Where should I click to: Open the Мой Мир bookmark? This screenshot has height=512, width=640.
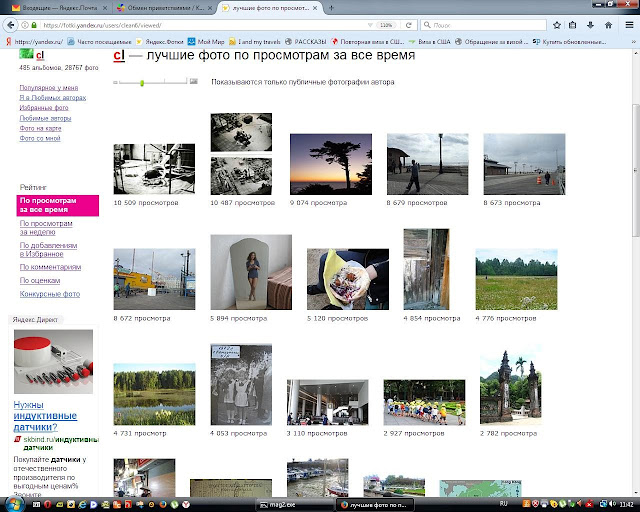[206, 42]
